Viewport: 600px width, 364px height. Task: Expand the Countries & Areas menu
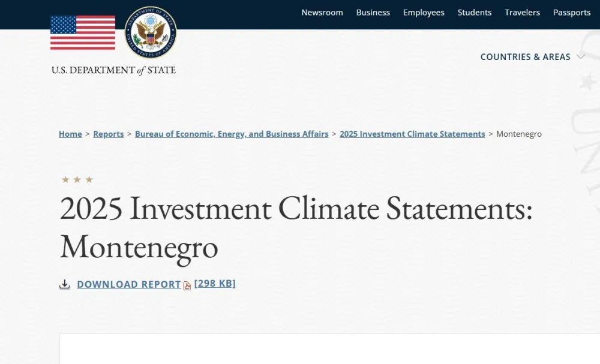click(x=525, y=57)
